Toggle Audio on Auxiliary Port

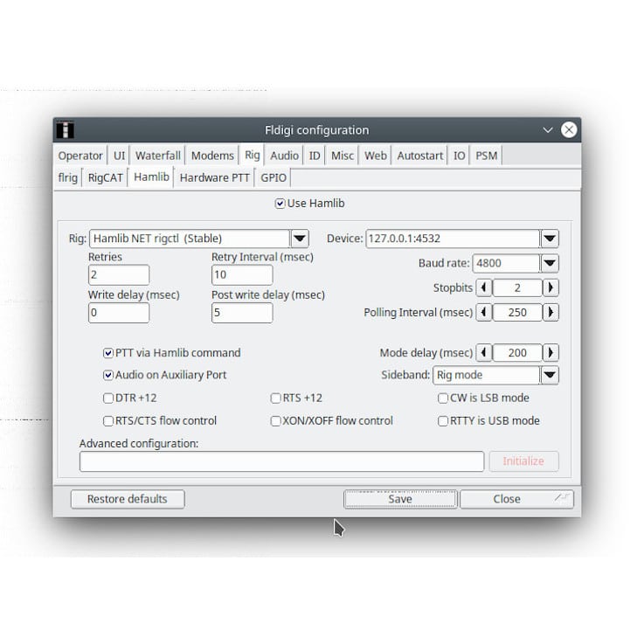[108, 376]
